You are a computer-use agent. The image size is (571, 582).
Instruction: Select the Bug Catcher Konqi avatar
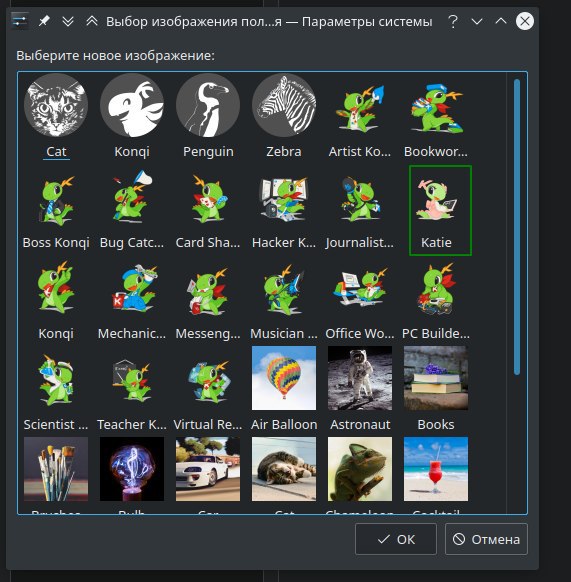pyautogui.click(x=132, y=196)
